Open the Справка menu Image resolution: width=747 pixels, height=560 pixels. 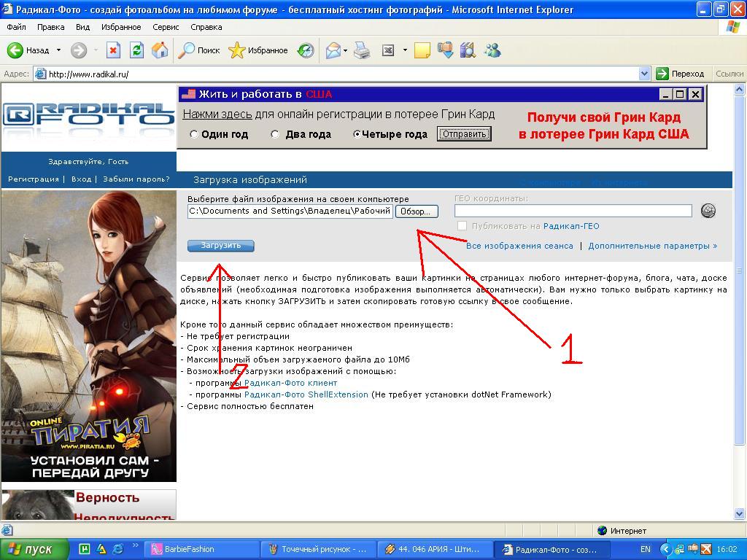pyautogui.click(x=206, y=27)
